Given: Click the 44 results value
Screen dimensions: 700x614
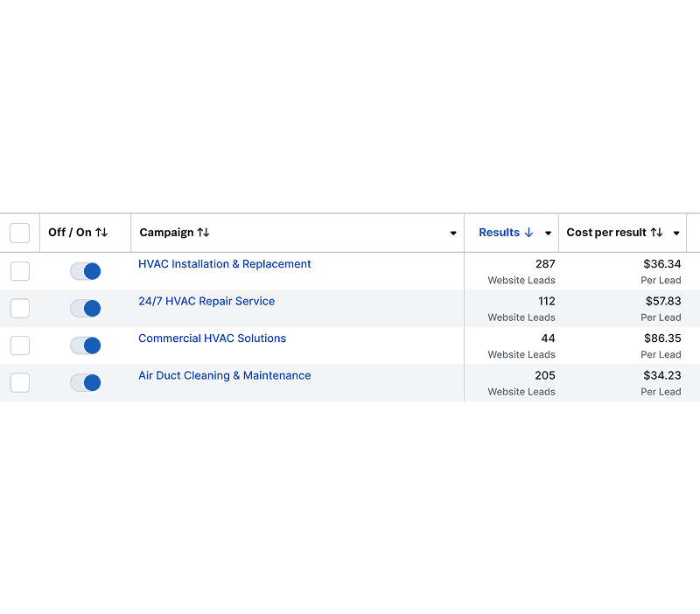Looking at the screenshot, I should click(549, 338).
